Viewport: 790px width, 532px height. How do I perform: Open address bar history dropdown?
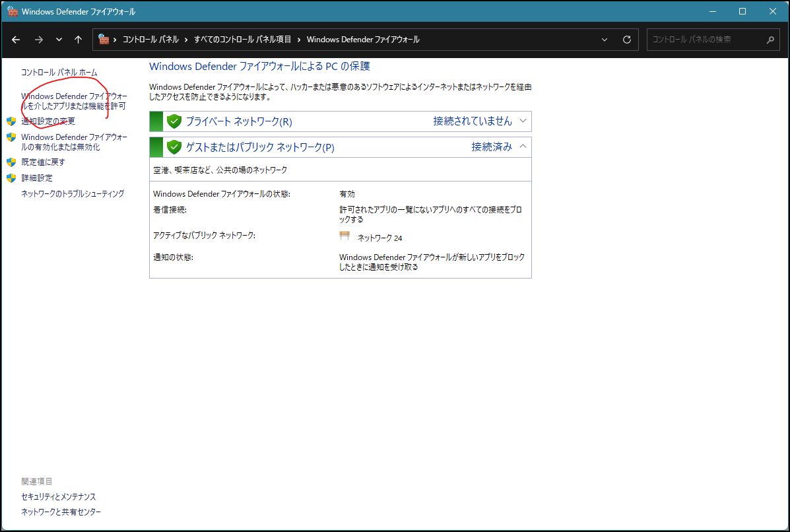click(x=605, y=40)
